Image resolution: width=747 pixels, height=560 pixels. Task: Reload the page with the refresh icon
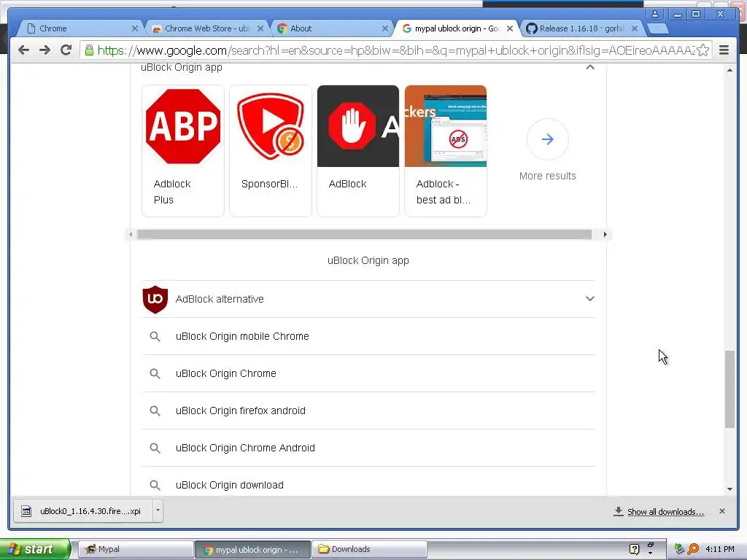pyautogui.click(x=66, y=50)
